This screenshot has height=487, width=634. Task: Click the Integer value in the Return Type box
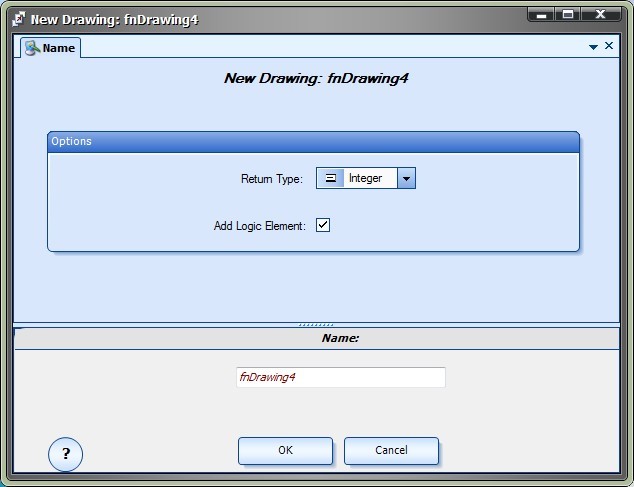pyautogui.click(x=366, y=179)
